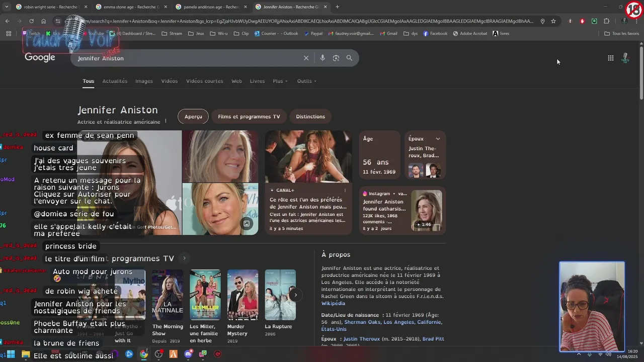Screen dimensions: 644x362
Task: Open the Stream bookmarks folder
Action: pos(172,34)
